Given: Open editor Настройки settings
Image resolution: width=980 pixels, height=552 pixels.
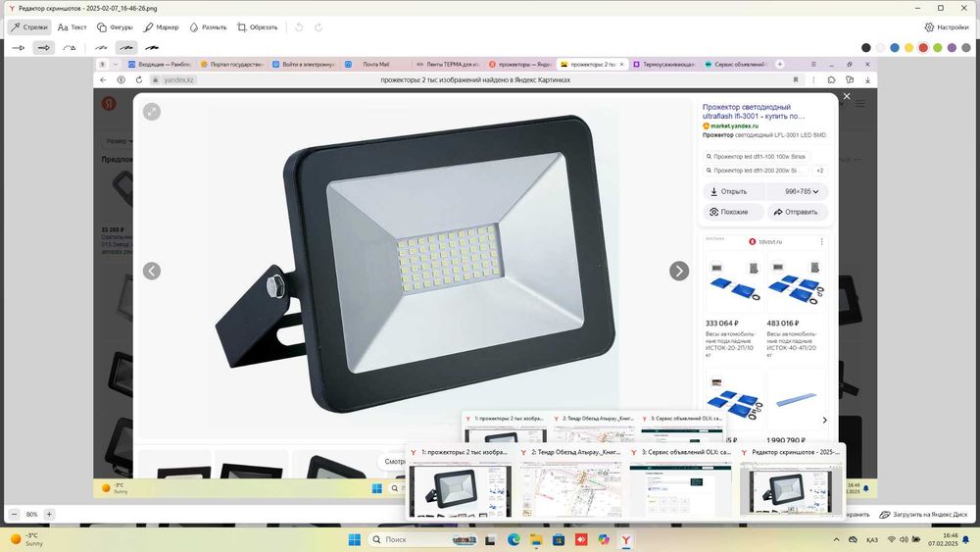Looking at the screenshot, I should (947, 27).
